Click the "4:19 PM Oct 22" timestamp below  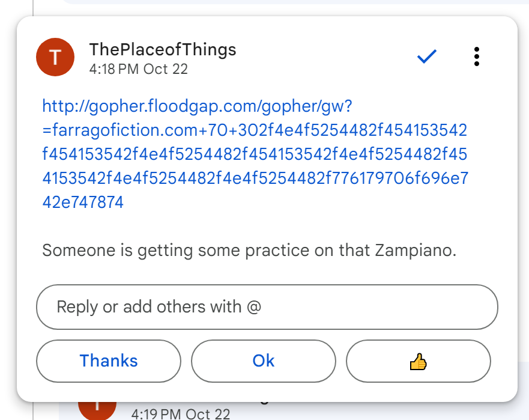(x=180, y=414)
